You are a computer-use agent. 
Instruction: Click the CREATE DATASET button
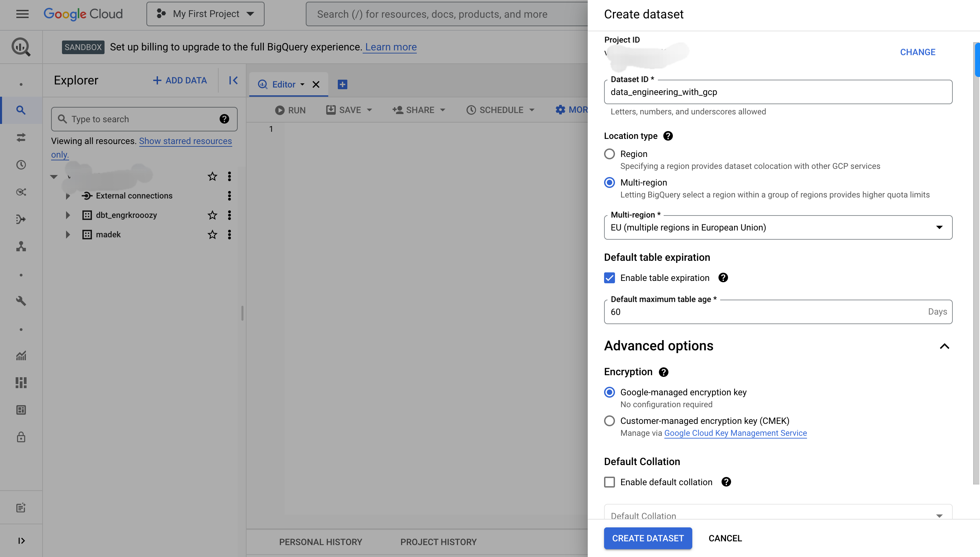[648, 538]
